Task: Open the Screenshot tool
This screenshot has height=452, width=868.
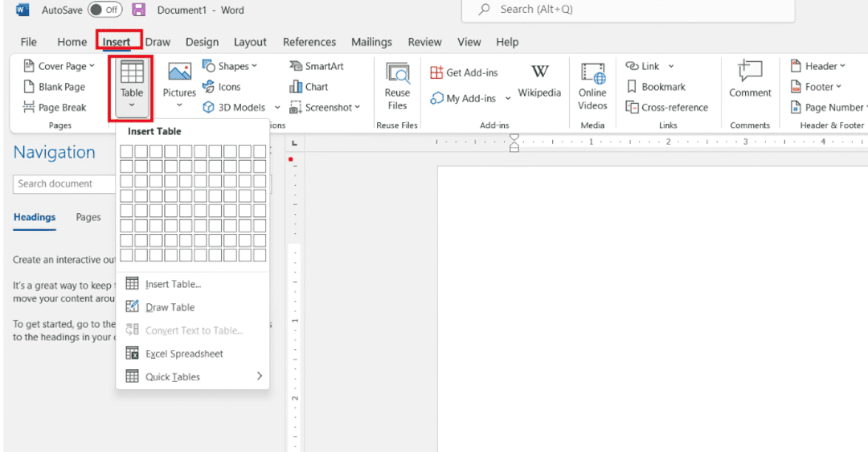Action: (x=325, y=108)
